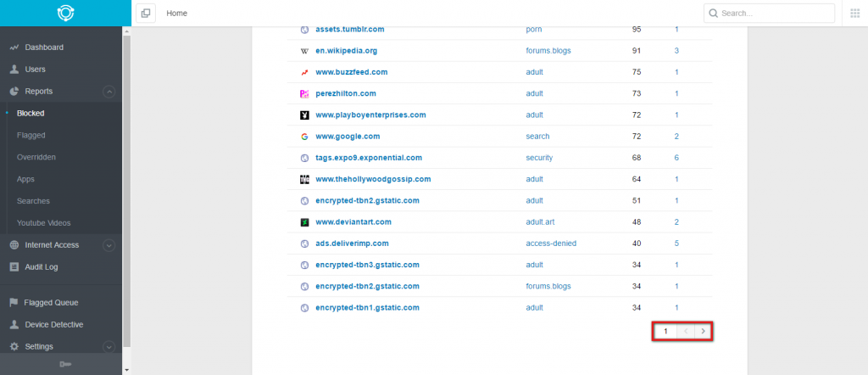Open the encrypted-tbn3.gstatic.com link
This screenshot has width=868, height=375.
point(367,265)
